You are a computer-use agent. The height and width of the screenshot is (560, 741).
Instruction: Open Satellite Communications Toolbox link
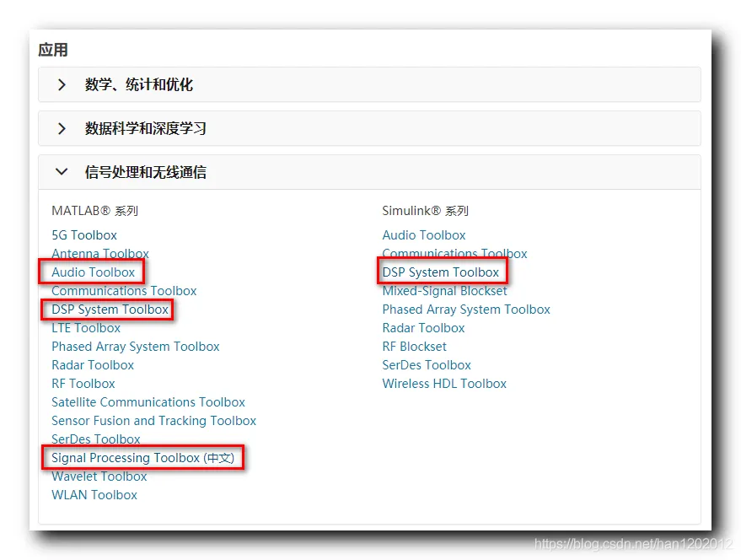[x=148, y=402]
